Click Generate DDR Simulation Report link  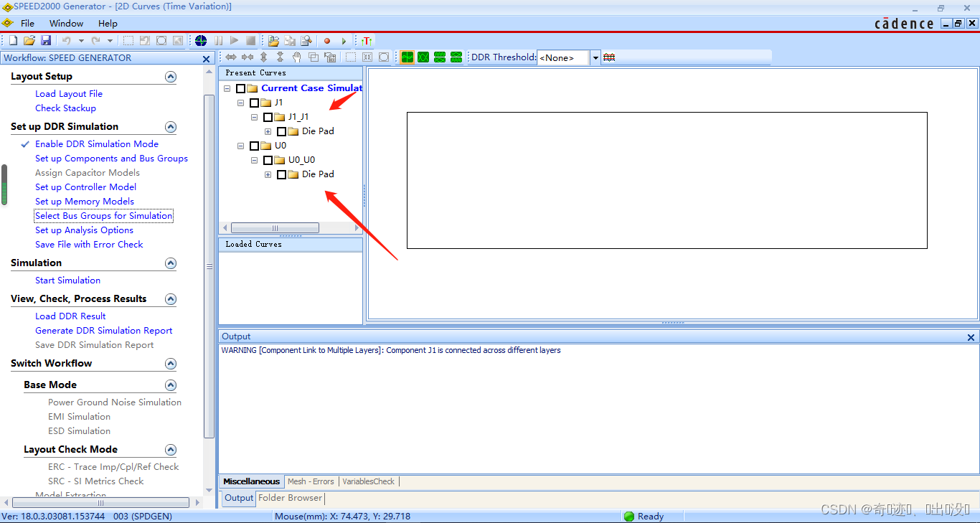pos(104,331)
